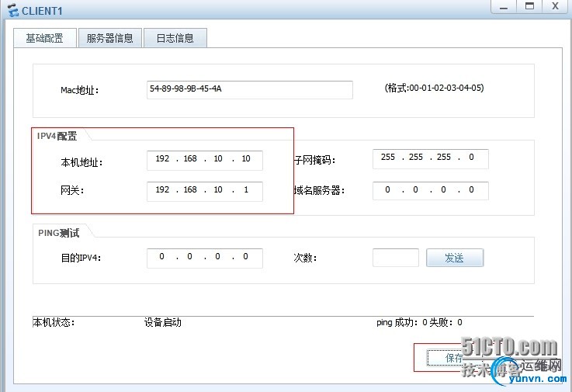
Task: Switch to the 基础配置 tab
Action: click(45, 38)
